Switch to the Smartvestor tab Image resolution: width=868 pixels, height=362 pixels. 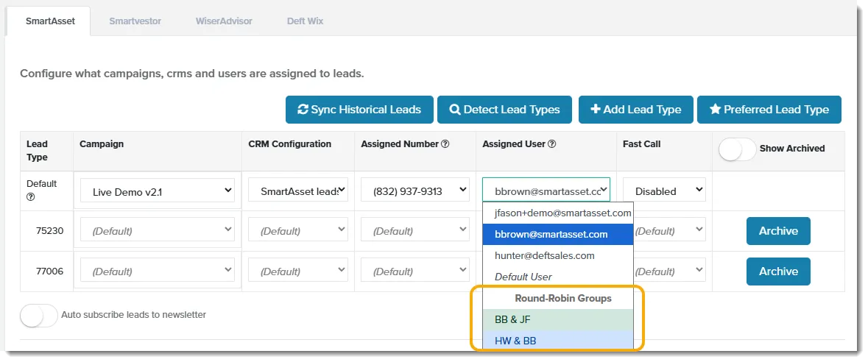[x=135, y=21]
